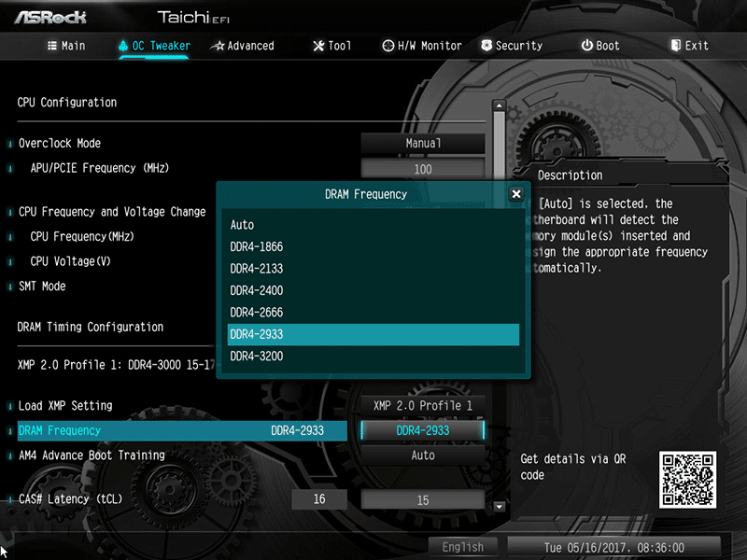747x560 pixels.
Task: Select the CAS# Latency (tCL) row
Action: (x=70, y=499)
